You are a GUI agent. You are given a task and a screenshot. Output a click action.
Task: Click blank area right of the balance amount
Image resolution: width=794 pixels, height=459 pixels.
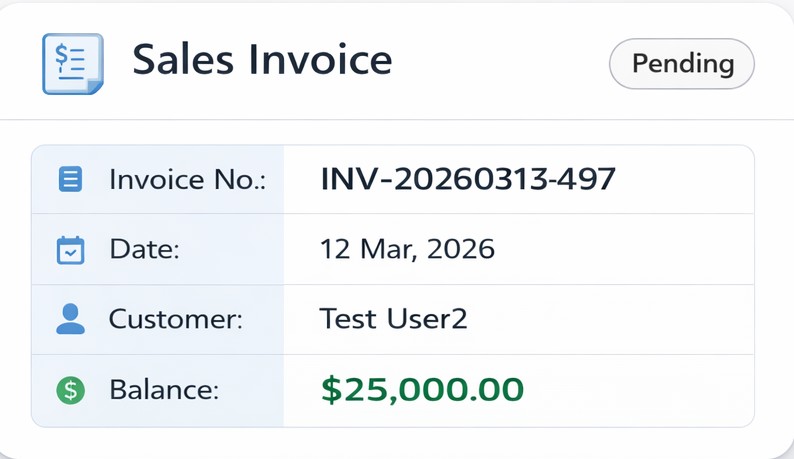(x=640, y=390)
